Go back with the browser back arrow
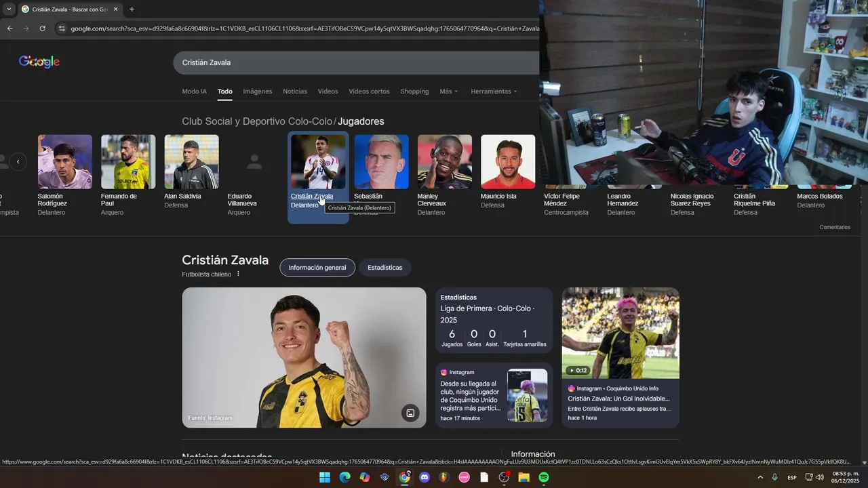This screenshot has width=868, height=488. coord(9,28)
